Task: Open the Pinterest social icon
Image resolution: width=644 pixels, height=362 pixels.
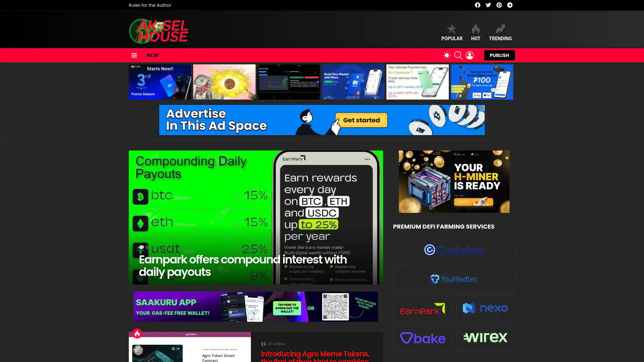Action: tap(499, 5)
